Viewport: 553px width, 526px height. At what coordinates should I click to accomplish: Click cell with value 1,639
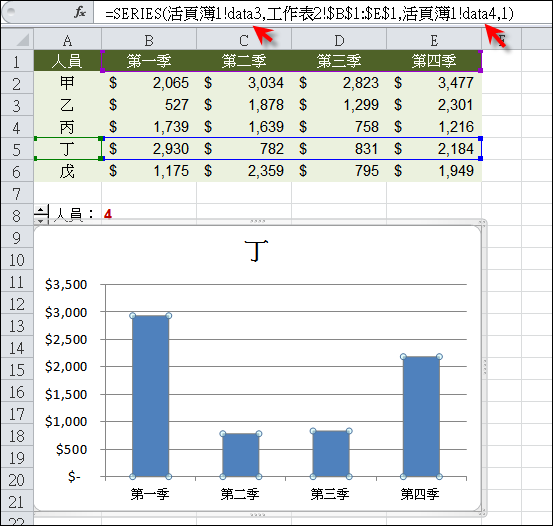pyautogui.click(x=244, y=127)
